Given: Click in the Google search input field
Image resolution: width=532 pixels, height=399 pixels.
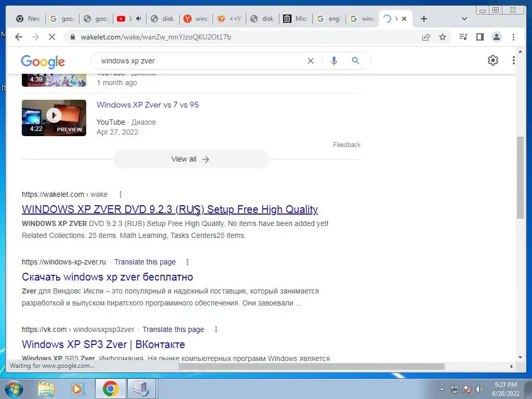Looking at the screenshot, I should [x=200, y=61].
